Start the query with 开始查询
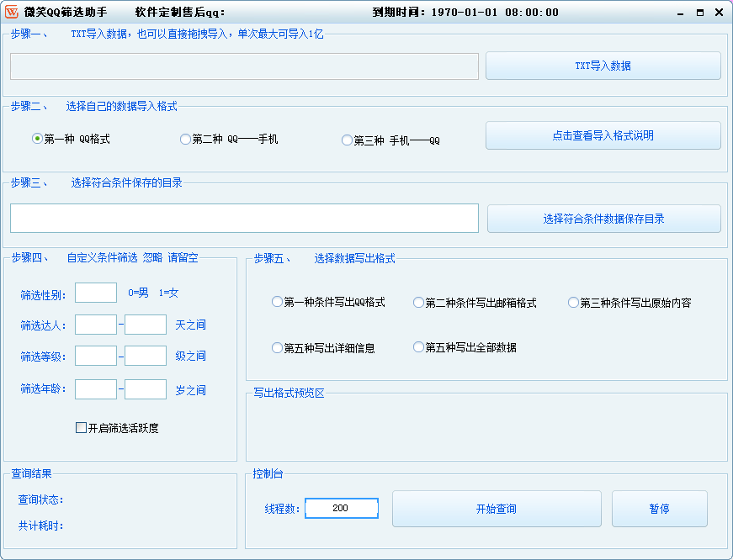733x560 pixels. (497, 508)
